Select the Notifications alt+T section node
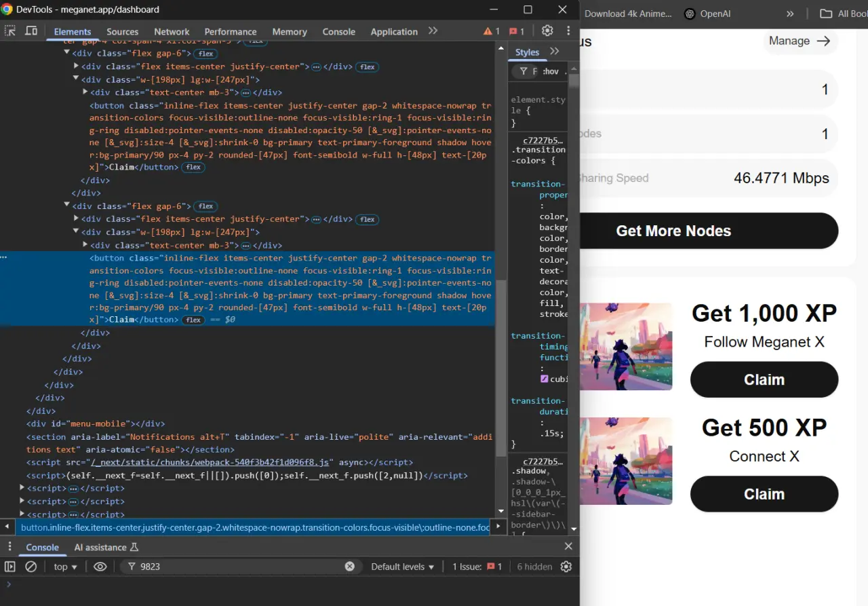This screenshot has width=868, height=606. click(x=259, y=442)
